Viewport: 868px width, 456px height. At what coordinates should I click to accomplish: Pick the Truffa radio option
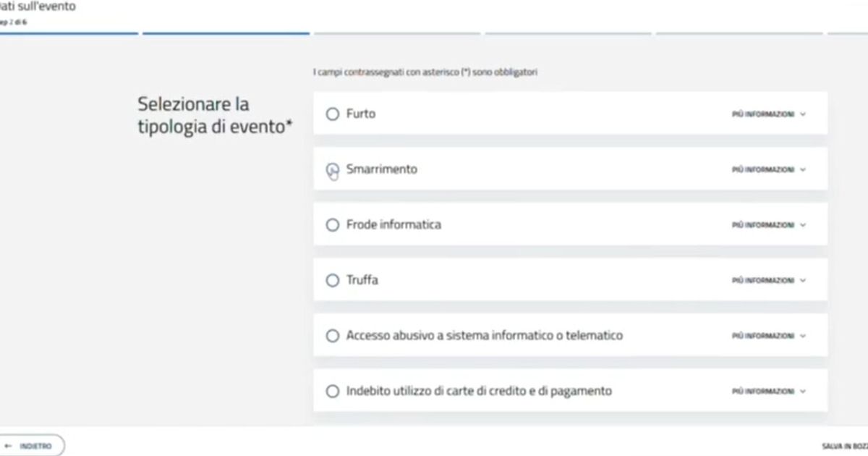point(332,280)
